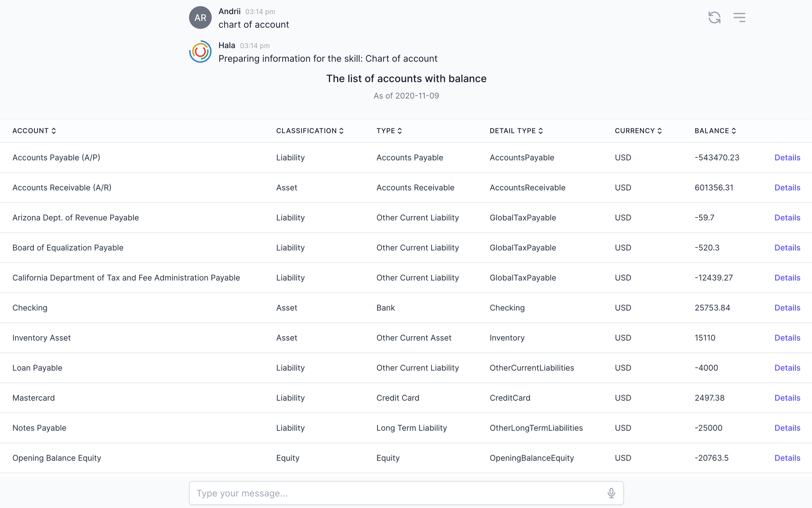Click the Mastercard account name
812x508 pixels.
click(33, 398)
